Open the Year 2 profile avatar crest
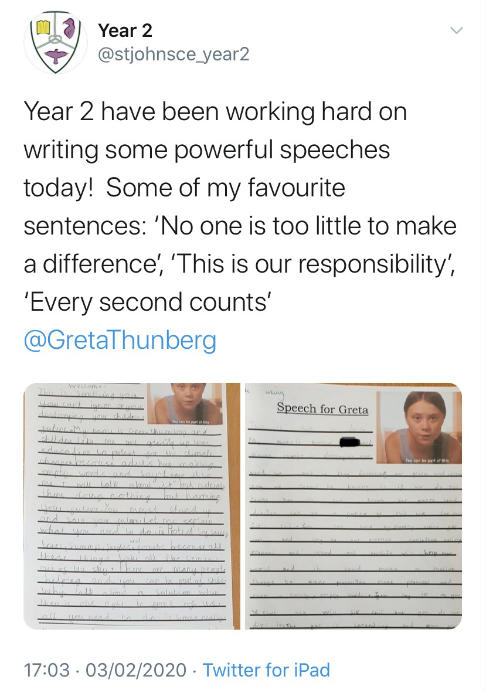This screenshot has width=485, height=690. [x=55, y=42]
